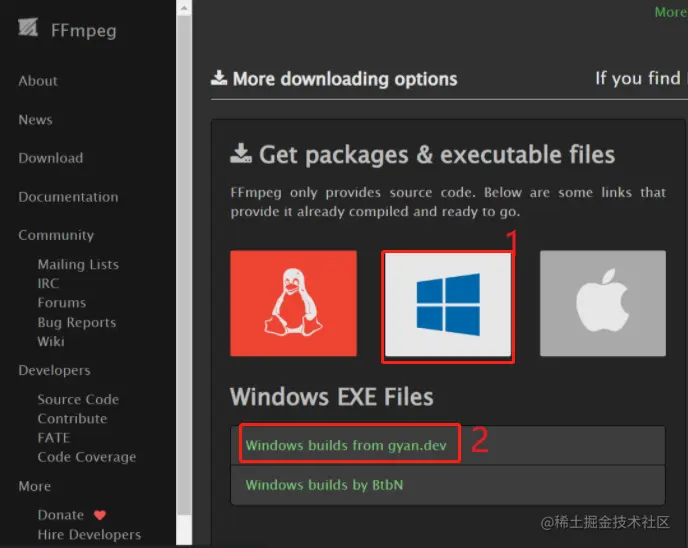Image resolution: width=688 pixels, height=548 pixels.
Task: Open the Donate link
Action: pyautogui.click(x=61, y=515)
